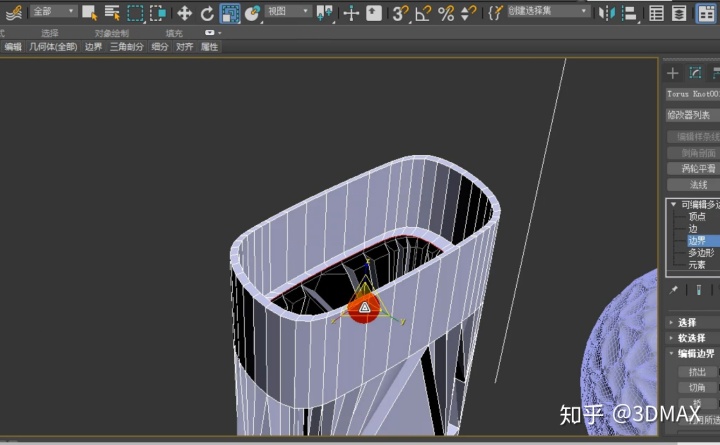Viewport: 720px width, 445px height.
Task: Open the 选择 ribbon tab
Action: pyautogui.click(x=50, y=33)
